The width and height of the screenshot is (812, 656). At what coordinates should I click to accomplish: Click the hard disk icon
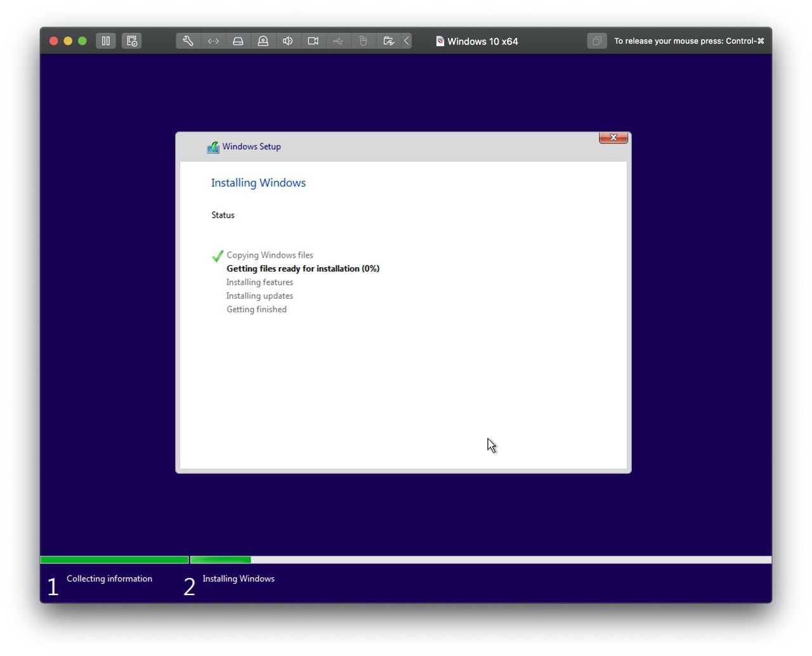click(x=238, y=41)
